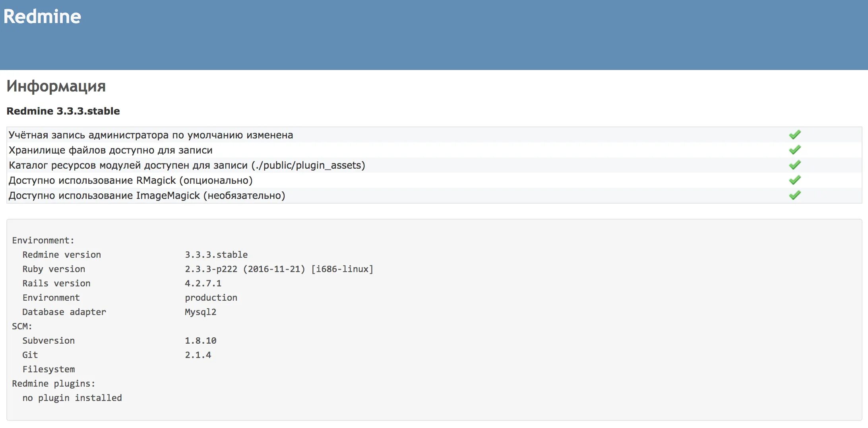This screenshot has width=868, height=428.
Task: Click the 'Каталог ресурсов модулей доступен для записи' text
Action: pos(128,165)
